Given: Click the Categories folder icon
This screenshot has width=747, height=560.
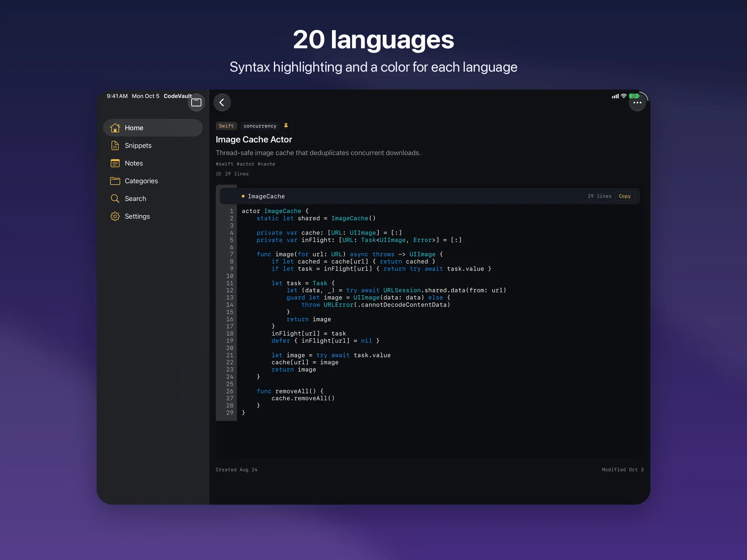Looking at the screenshot, I should coord(115,181).
